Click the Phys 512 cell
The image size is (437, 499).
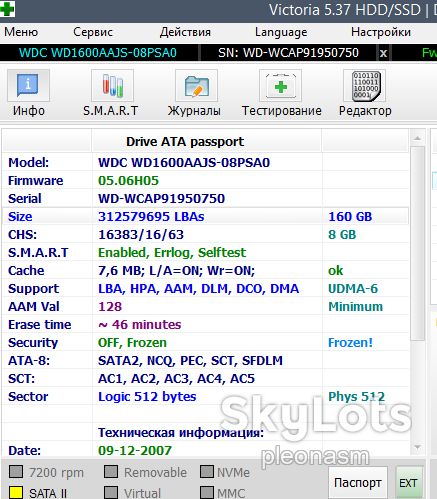point(356,397)
